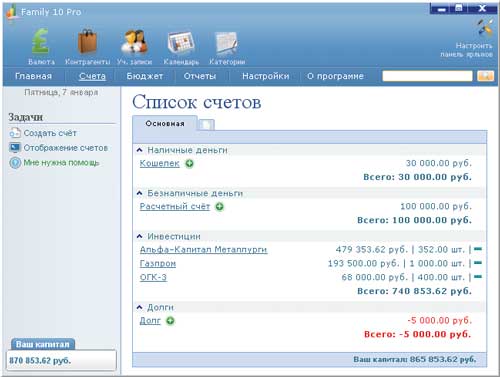Open the Бюджет menu
This screenshot has height=377, width=500.
(145, 76)
